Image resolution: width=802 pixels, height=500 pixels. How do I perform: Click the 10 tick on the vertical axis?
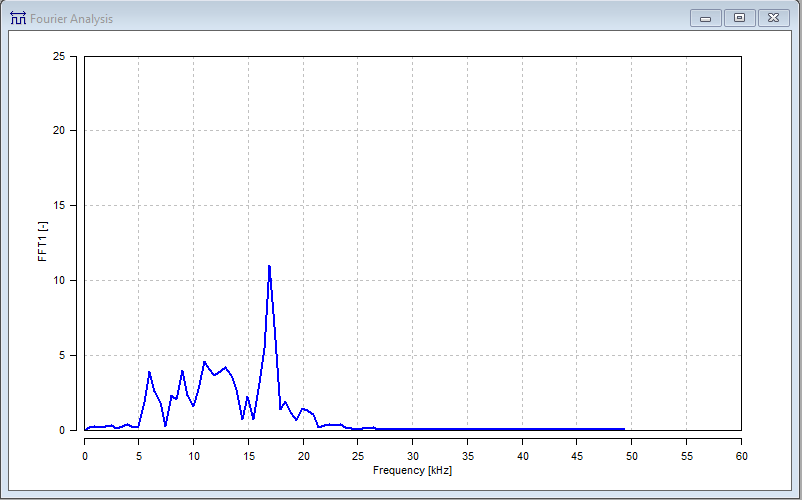72,281
